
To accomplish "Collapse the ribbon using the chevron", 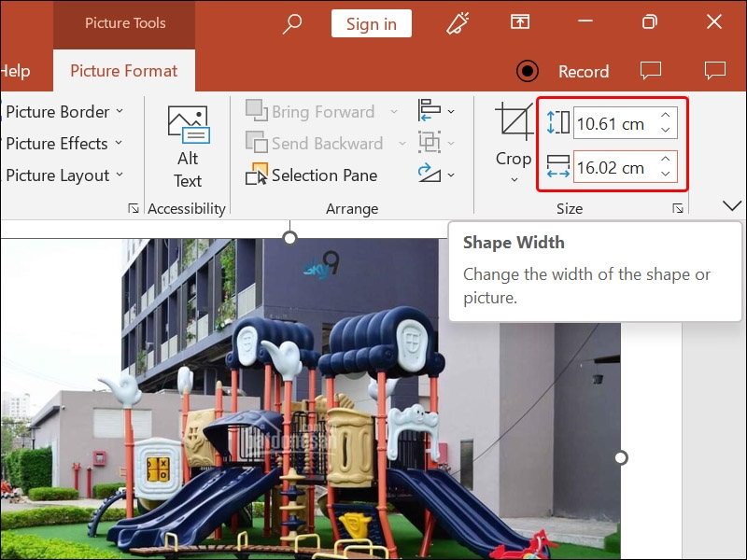I will coord(731,204).
